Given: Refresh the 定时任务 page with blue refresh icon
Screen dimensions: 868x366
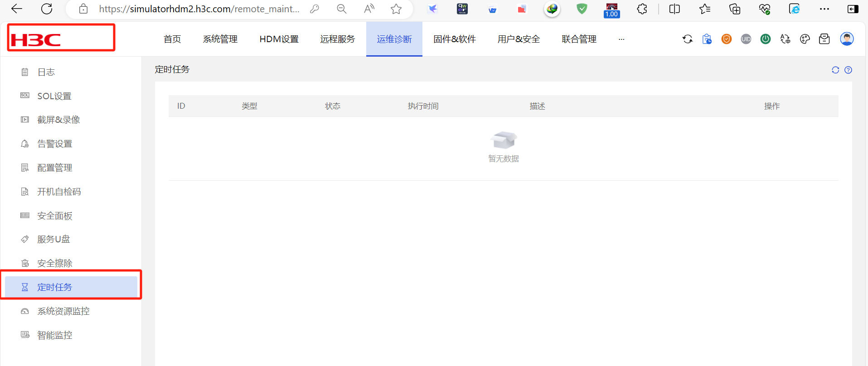Looking at the screenshot, I should click(835, 70).
